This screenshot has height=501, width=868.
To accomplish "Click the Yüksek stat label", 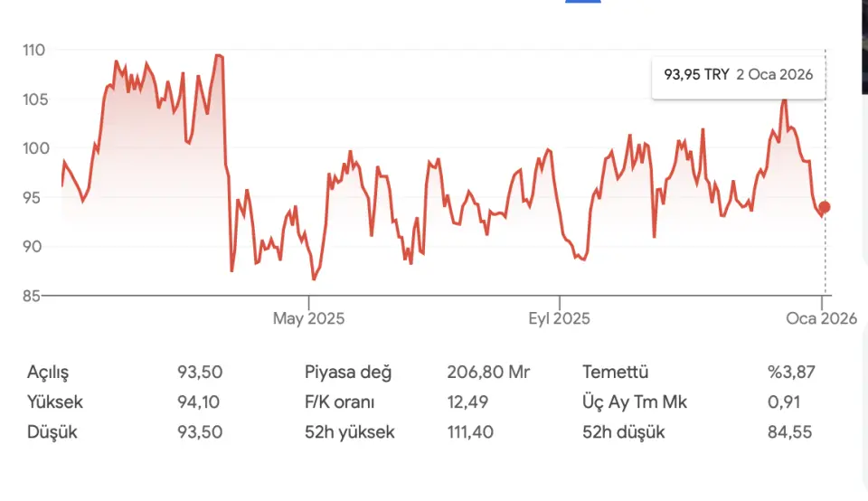I will coord(55,402).
